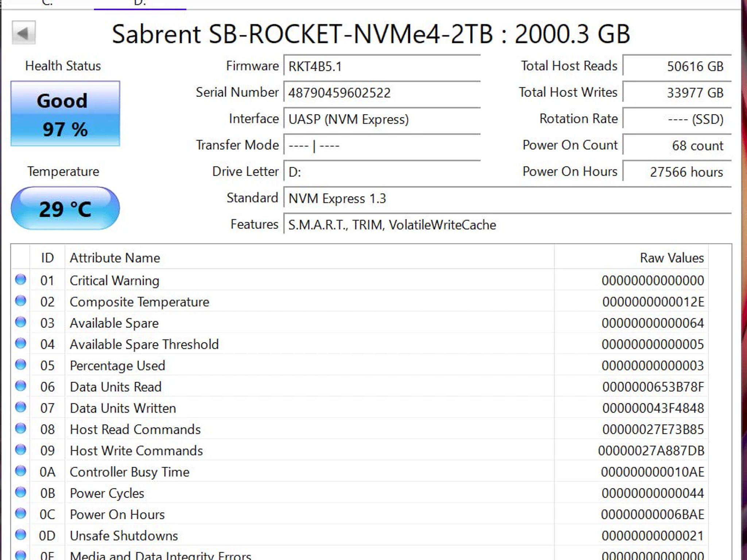
Task: Click the status circle for Available Spare Threshold
Action: click(x=21, y=343)
